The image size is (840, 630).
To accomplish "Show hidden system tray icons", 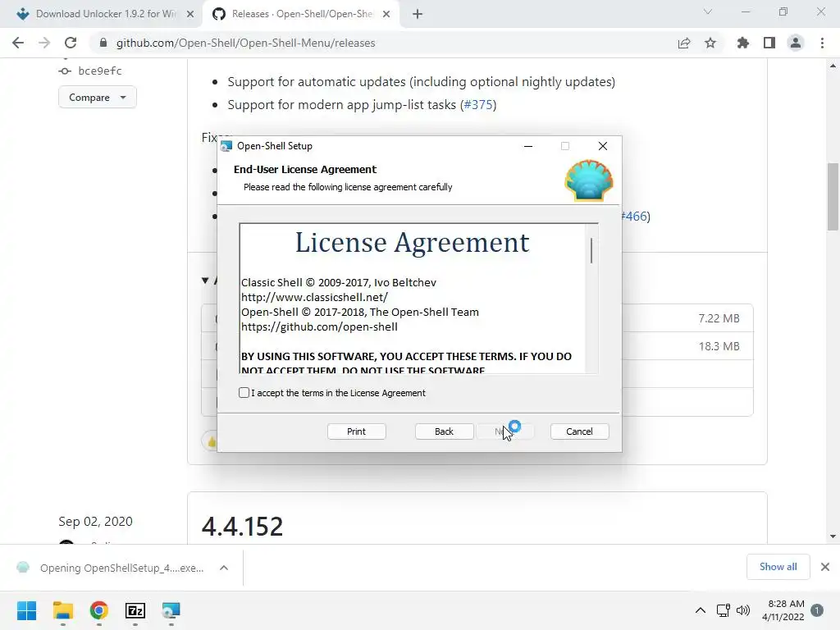I will point(701,610).
